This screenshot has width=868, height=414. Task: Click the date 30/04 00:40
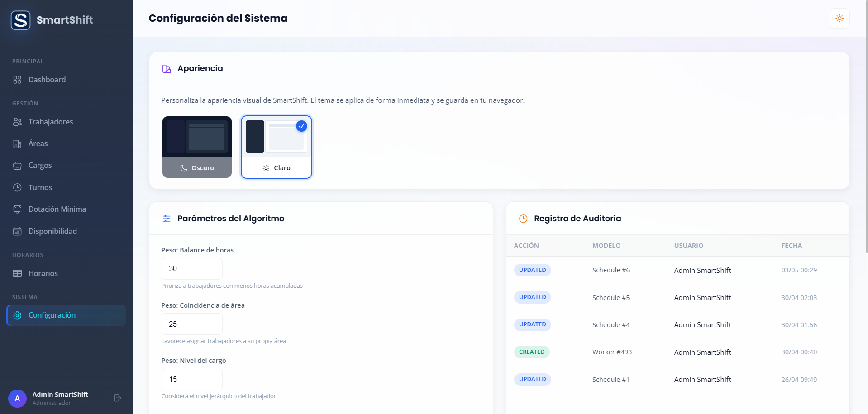tap(799, 352)
